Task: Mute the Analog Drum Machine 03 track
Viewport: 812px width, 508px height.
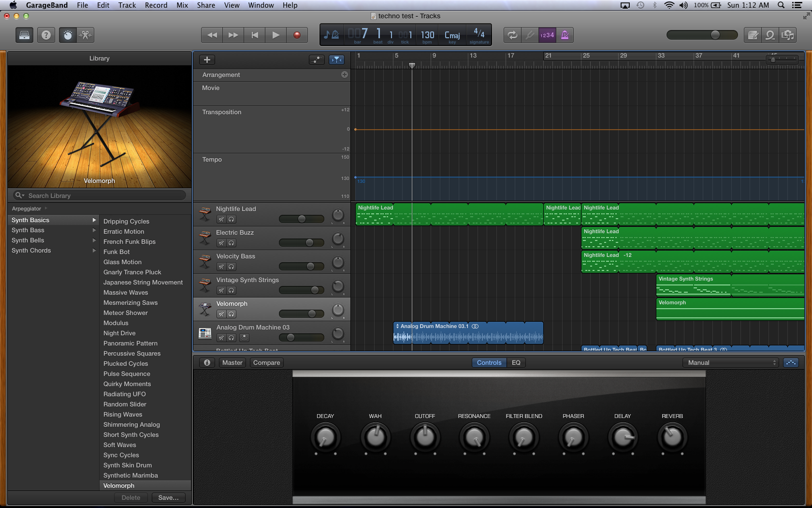Action: point(221,338)
